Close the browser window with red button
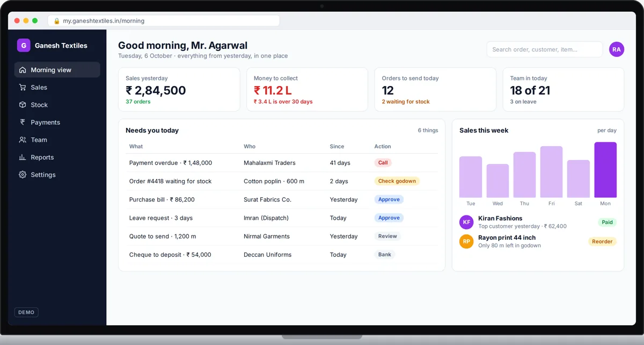The image size is (644, 345). pos(17,20)
